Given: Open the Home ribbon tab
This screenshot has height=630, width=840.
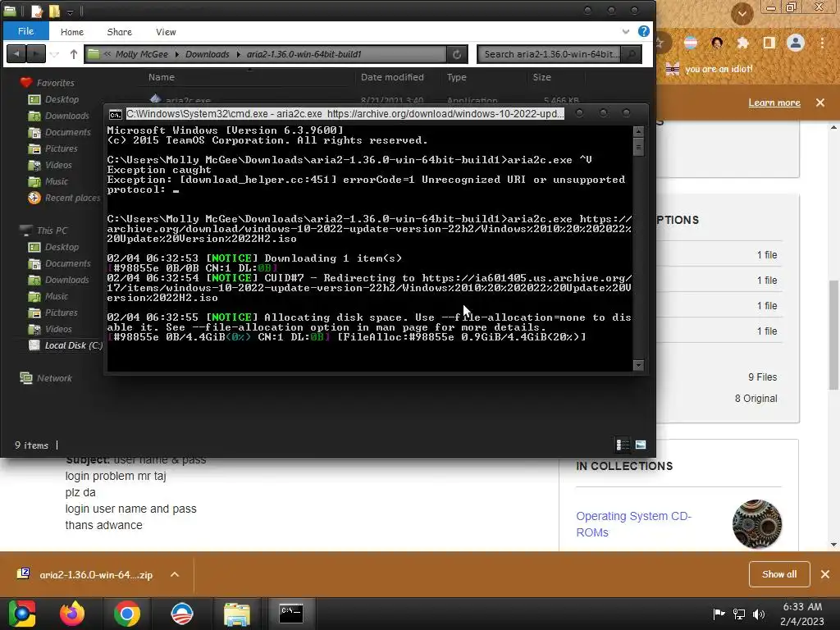Looking at the screenshot, I should coord(72,32).
